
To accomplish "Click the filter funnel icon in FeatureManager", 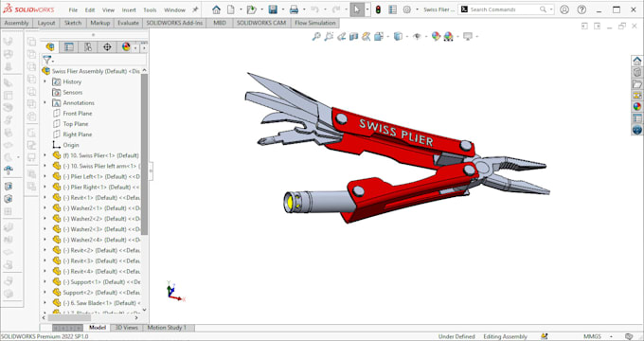I will click(47, 60).
